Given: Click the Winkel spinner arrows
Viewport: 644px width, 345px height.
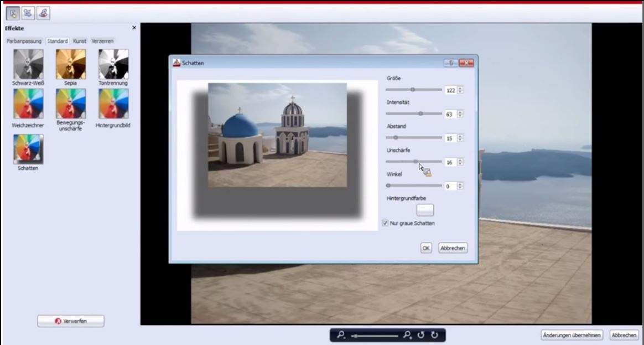Looking at the screenshot, I should point(460,186).
